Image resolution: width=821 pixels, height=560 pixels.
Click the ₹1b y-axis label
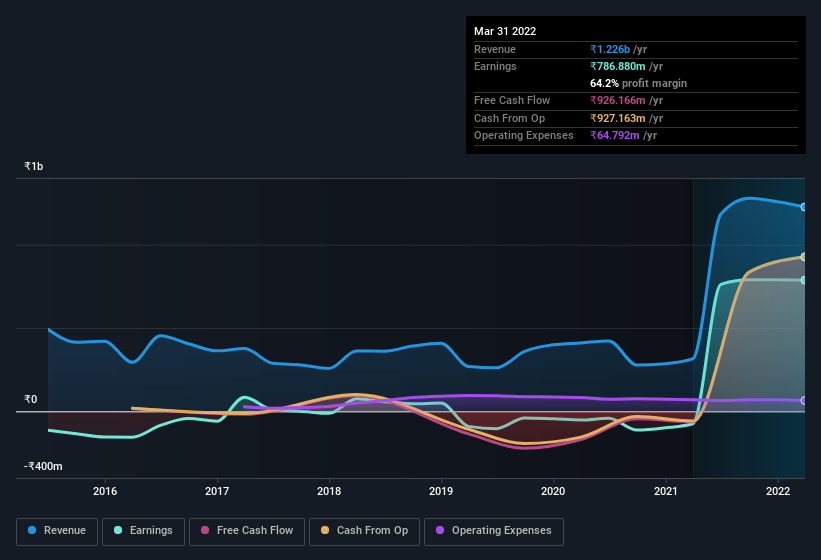click(x=34, y=166)
